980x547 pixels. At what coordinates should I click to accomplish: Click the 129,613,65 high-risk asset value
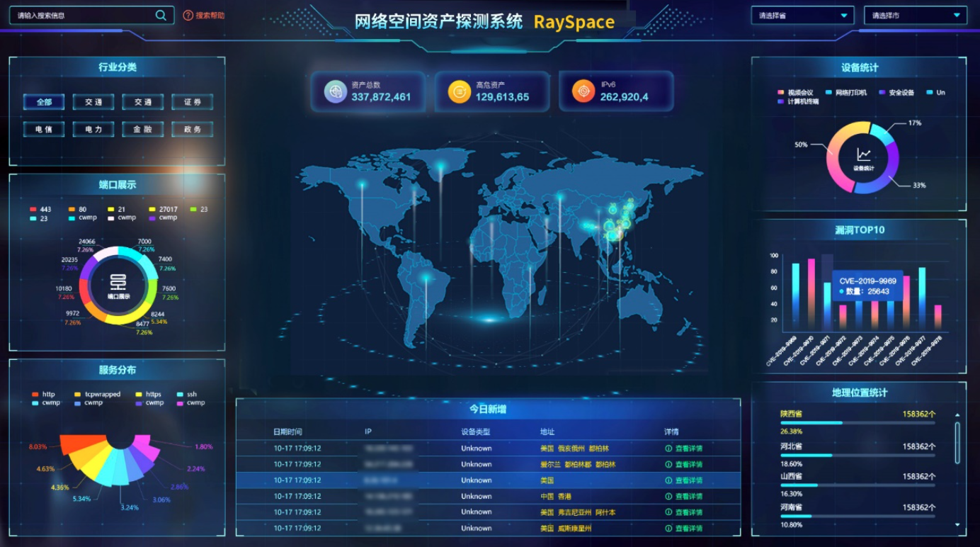(502, 97)
